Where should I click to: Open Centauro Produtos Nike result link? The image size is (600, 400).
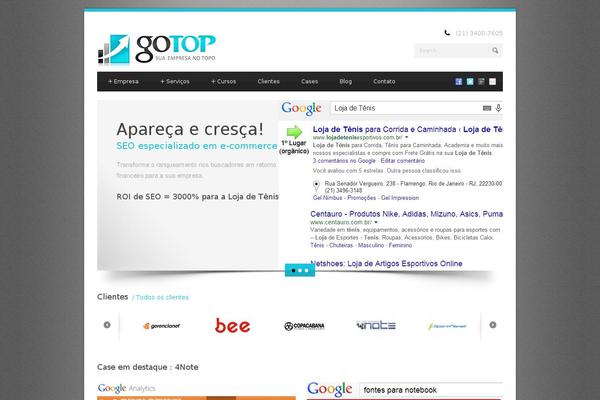point(406,214)
